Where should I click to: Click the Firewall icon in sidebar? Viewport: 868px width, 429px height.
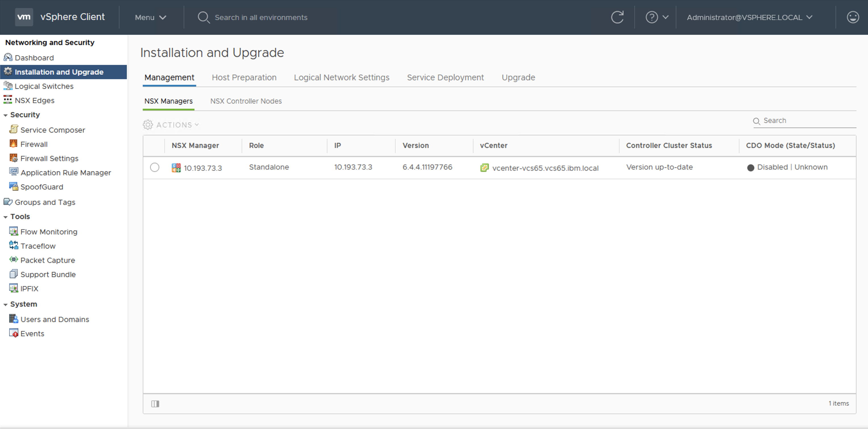pyautogui.click(x=13, y=144)
